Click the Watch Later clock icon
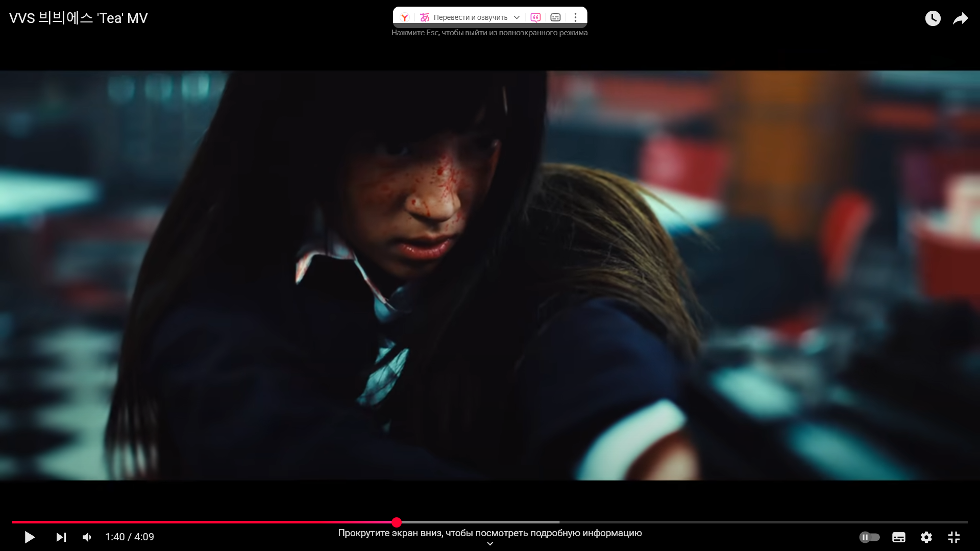 pyautogui.click(x=933, y=18)
